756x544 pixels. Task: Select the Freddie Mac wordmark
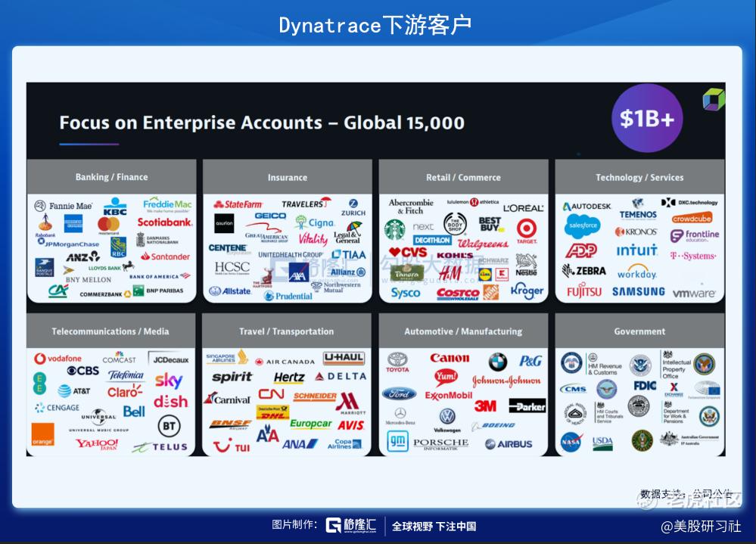167,204
